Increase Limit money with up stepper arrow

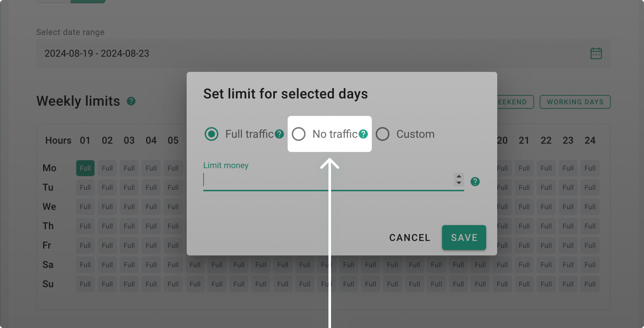coord(459,176)
